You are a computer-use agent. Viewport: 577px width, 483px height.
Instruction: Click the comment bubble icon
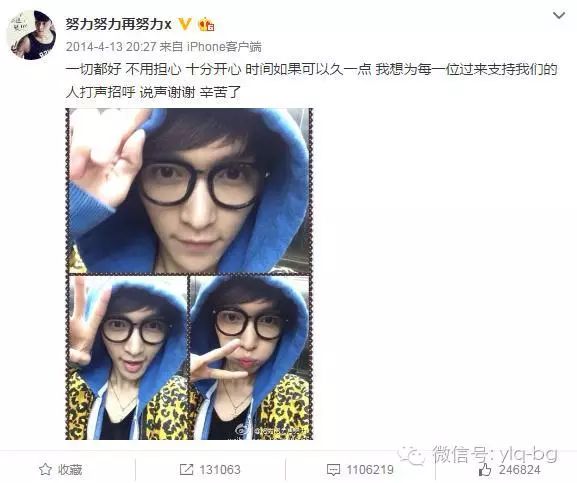point(333,470)
